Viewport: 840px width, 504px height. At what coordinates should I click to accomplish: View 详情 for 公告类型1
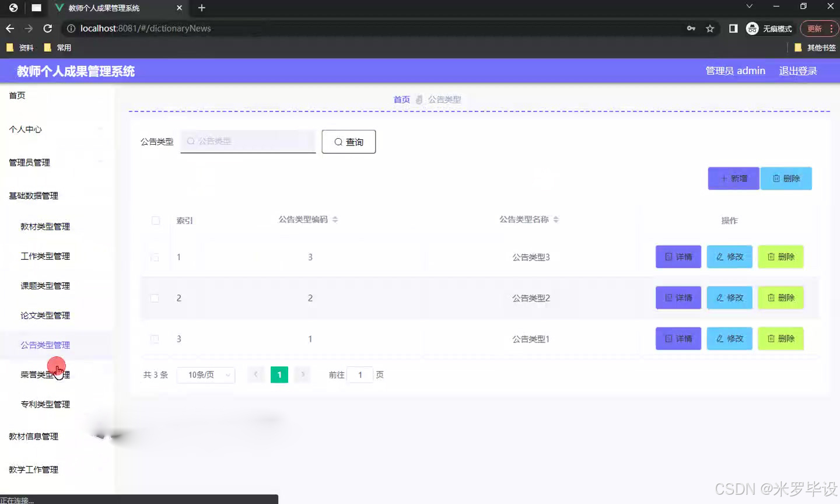[x=678, y=338]
